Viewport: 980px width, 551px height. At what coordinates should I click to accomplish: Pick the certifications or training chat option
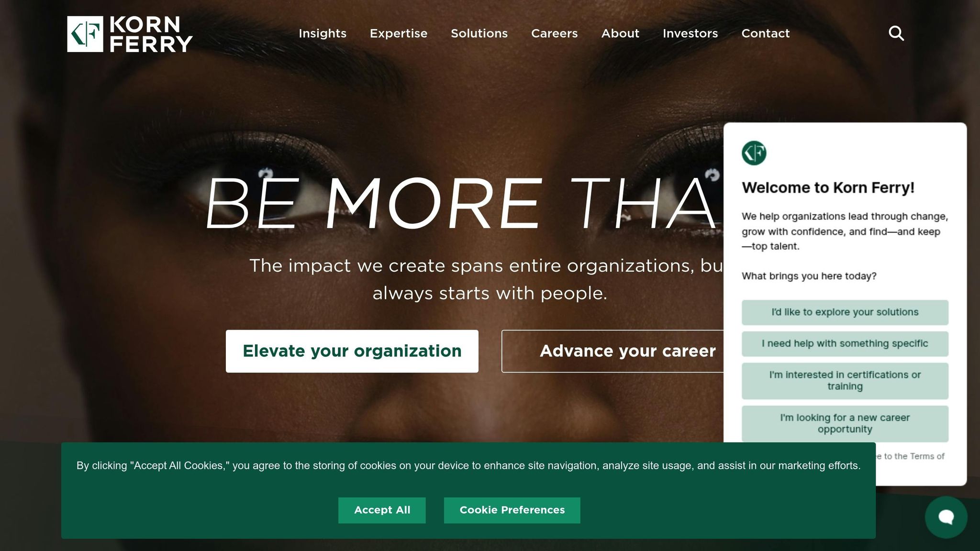(845, 381)
